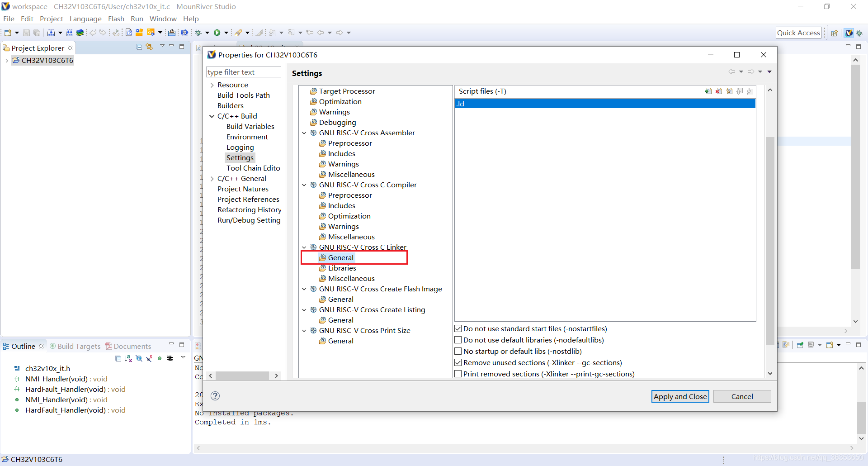This screenshot has width=868, height=466.
Task: Expand the Resource tree node
Action: pos(212,85)
